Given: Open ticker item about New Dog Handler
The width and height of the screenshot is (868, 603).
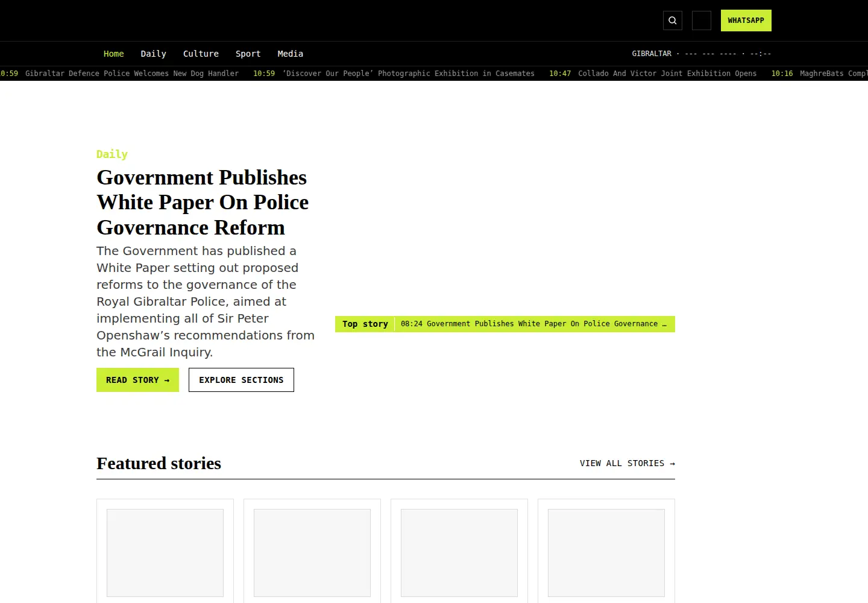Looking at the screenshot, I should click(x=119, y=74).
